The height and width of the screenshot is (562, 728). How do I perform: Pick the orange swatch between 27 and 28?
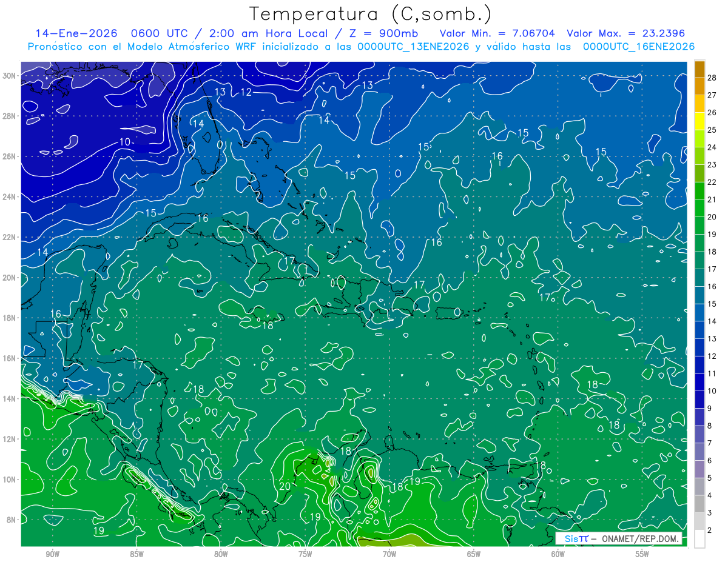[x=699, y=87]
